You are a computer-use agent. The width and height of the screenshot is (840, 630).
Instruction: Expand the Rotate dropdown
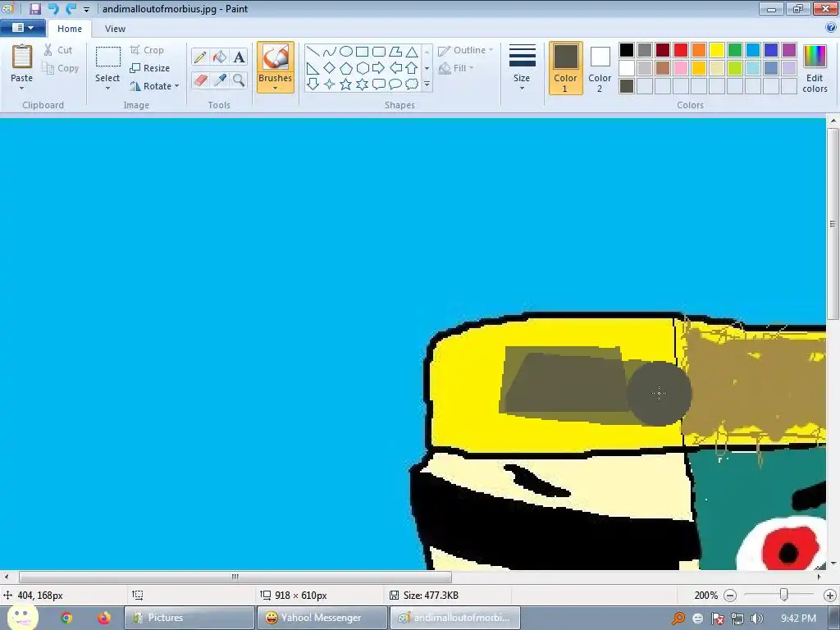point(177,86)
